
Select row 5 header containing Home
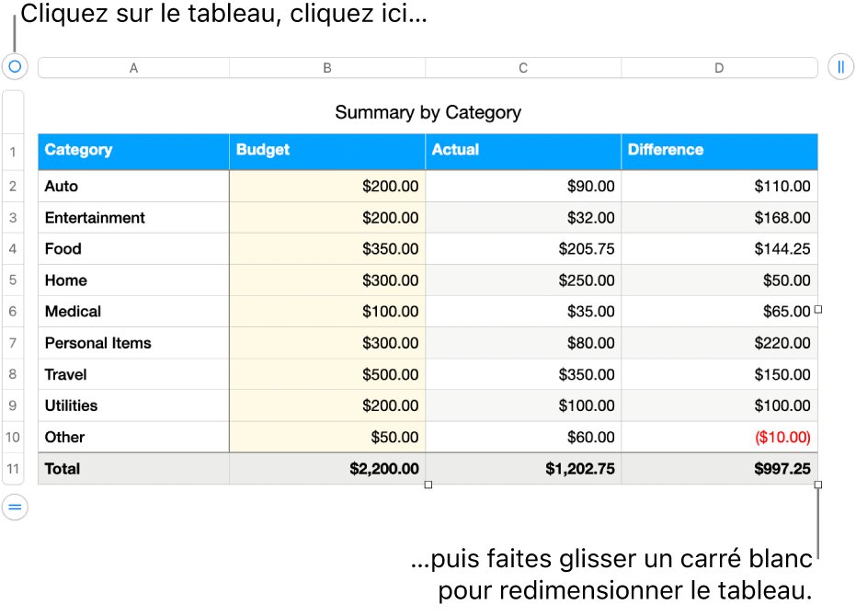point(14,279)
